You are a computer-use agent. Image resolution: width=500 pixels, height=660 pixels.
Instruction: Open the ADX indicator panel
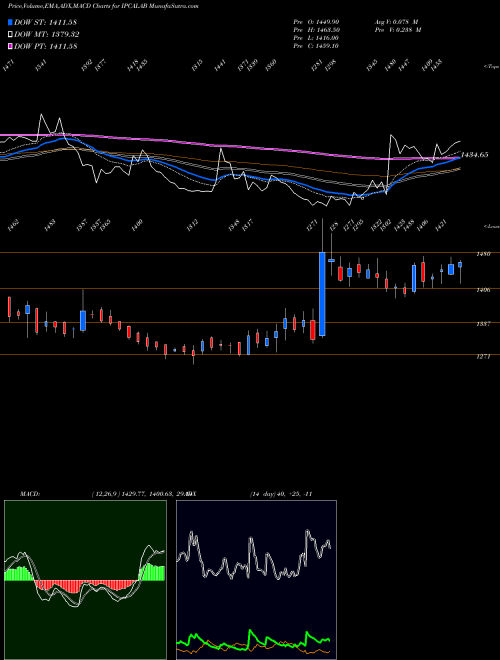pyautogui.click(x=256, y=580)
